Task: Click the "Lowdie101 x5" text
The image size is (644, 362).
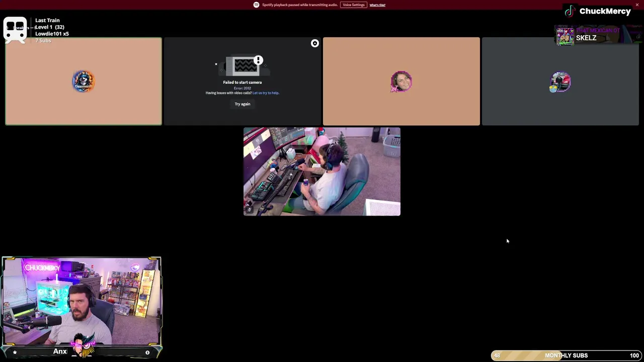Action: [x=52, y=34]
